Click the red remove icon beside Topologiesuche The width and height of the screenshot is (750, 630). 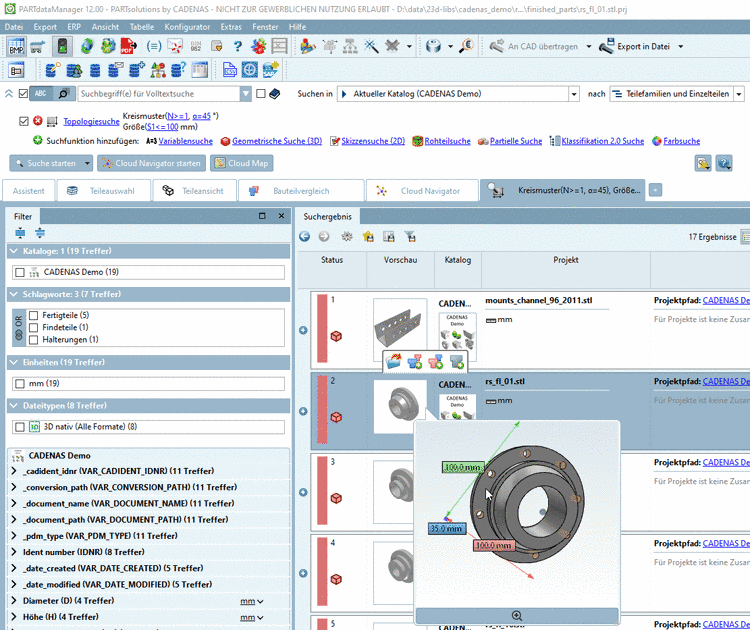(38, 121)
